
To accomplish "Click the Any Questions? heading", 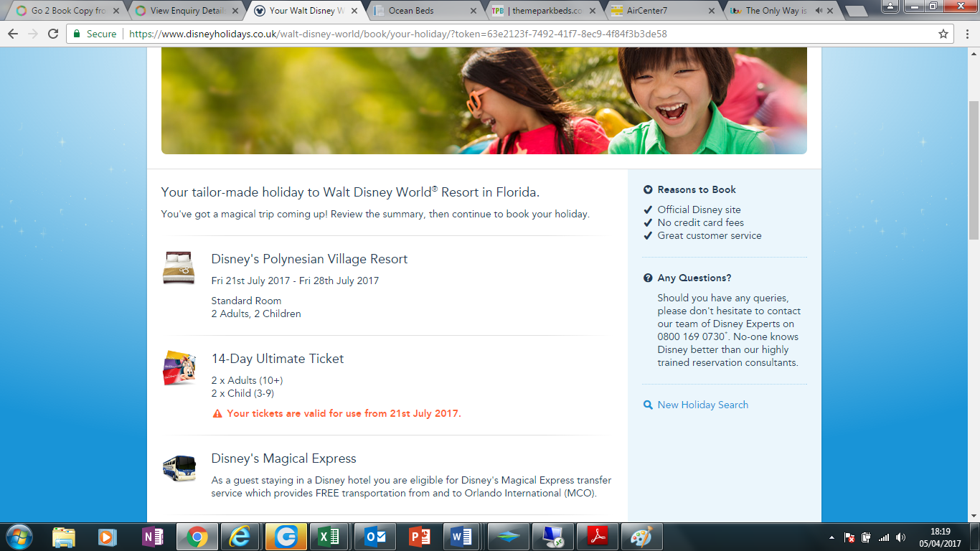I will (x=694, y=278).
